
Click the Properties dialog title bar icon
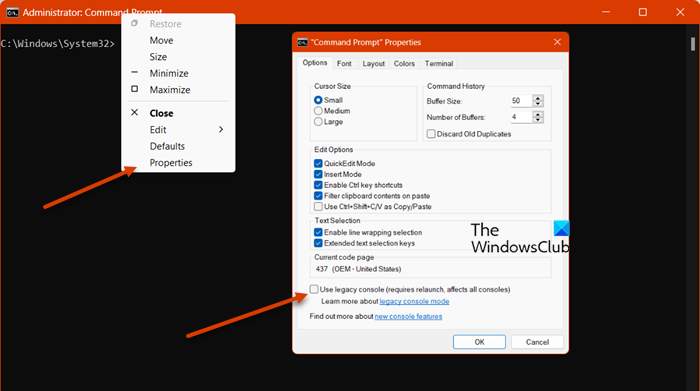303,42
